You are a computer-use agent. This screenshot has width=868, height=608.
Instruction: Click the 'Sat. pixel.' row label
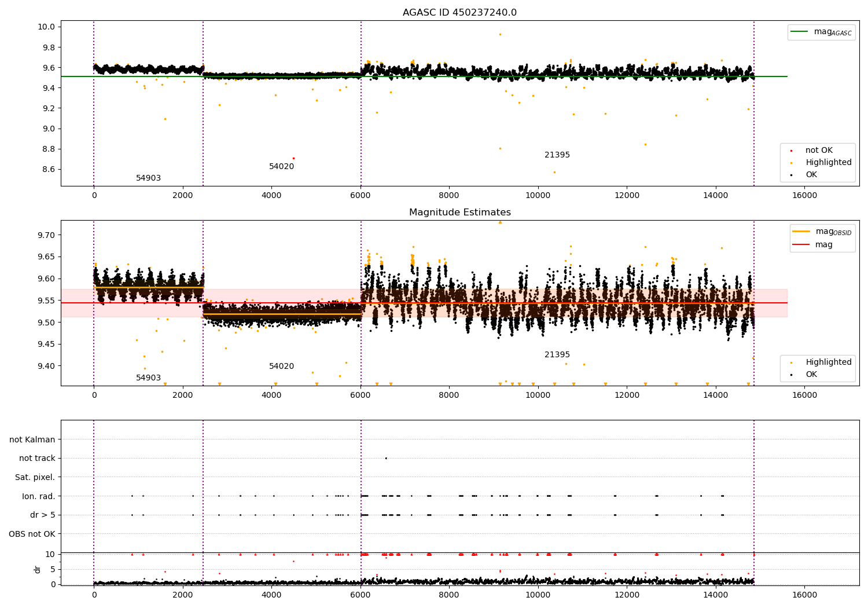[x=35, y=478]
